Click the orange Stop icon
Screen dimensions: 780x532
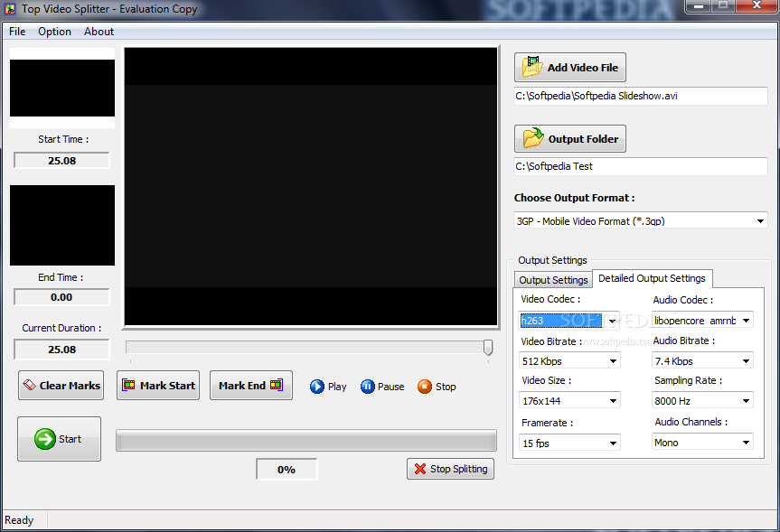click(x=424, y=387)
